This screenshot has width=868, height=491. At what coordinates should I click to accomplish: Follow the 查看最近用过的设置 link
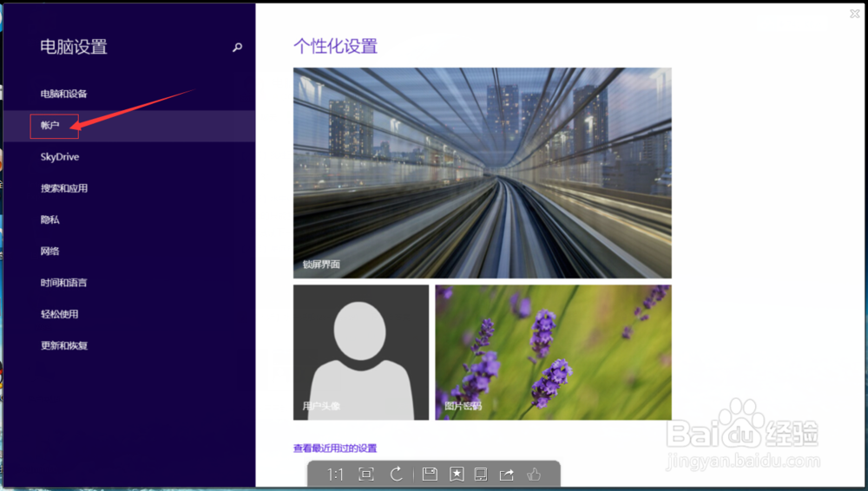coord(335,448)
